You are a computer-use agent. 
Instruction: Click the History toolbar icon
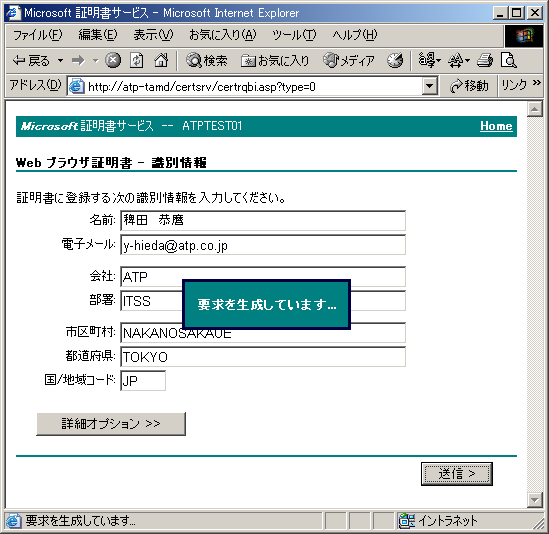click(395, 61)
